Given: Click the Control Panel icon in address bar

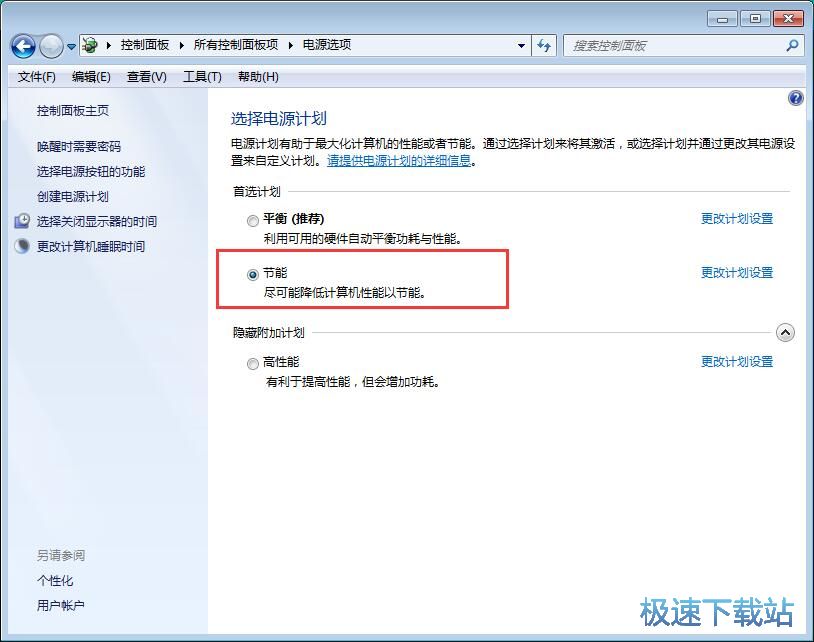Looking at the screenshot, I should click(x=90, y=45).
